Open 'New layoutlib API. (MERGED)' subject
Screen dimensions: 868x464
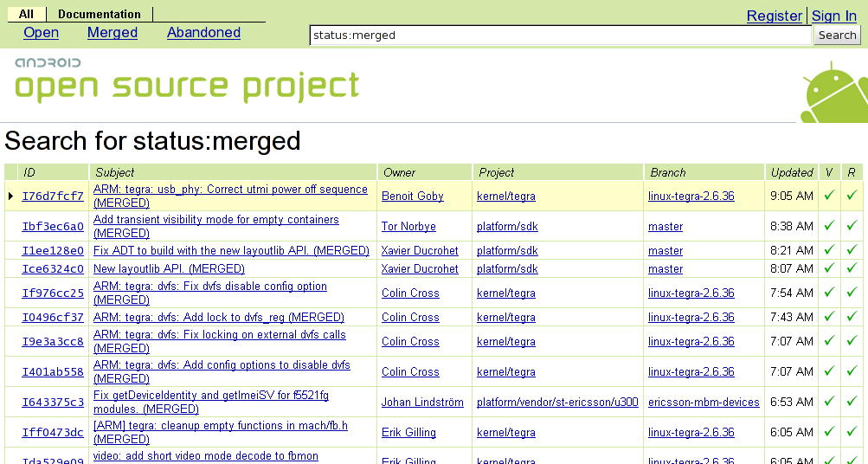(169, 268)
